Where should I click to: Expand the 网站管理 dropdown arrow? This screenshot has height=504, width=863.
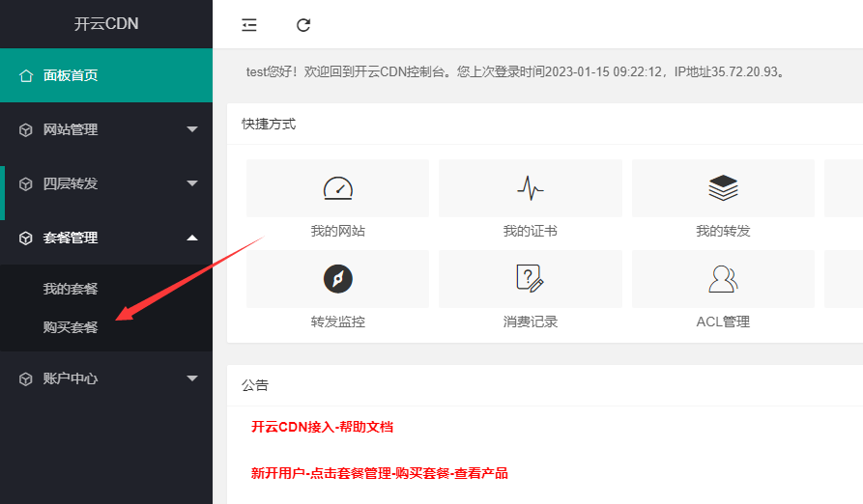tap(192, 129)
